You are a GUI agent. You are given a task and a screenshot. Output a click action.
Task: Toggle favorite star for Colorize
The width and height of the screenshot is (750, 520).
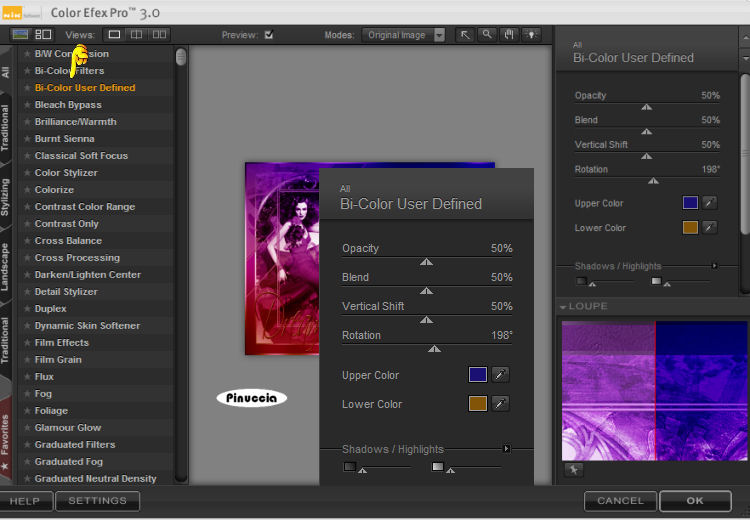coord(27,189)
